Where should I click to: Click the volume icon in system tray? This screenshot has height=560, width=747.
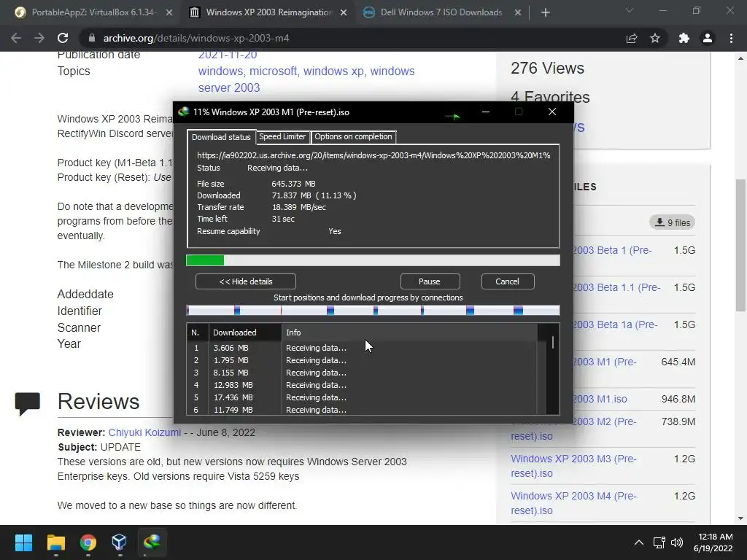click(x=676, y=542)
